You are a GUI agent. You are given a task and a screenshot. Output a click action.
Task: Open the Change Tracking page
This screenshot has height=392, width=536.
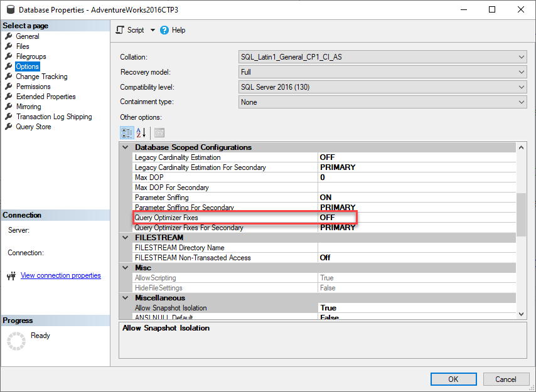tap(41, 77)
